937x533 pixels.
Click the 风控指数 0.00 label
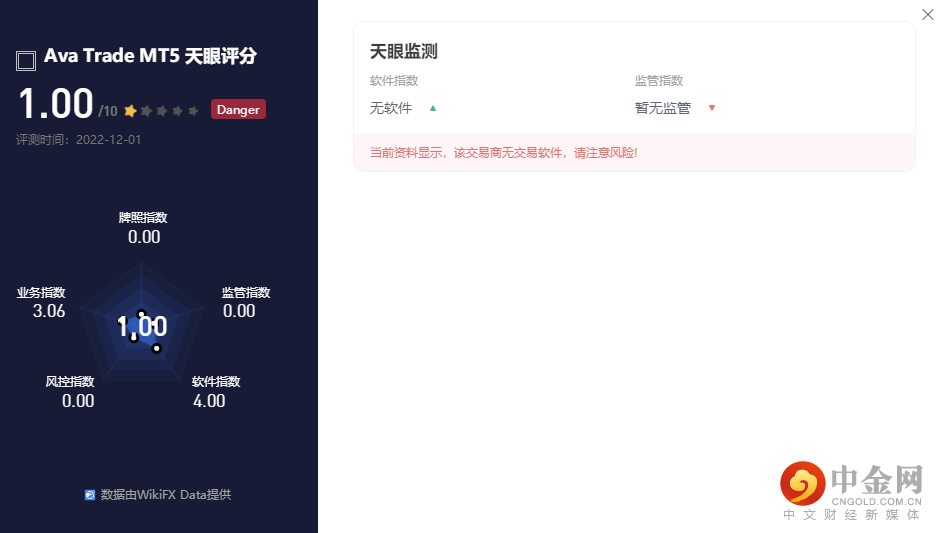pos(70,392)
